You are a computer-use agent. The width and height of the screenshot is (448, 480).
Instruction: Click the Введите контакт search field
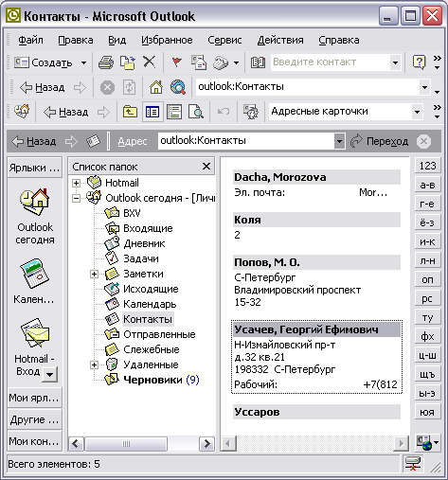click(331, 62)
